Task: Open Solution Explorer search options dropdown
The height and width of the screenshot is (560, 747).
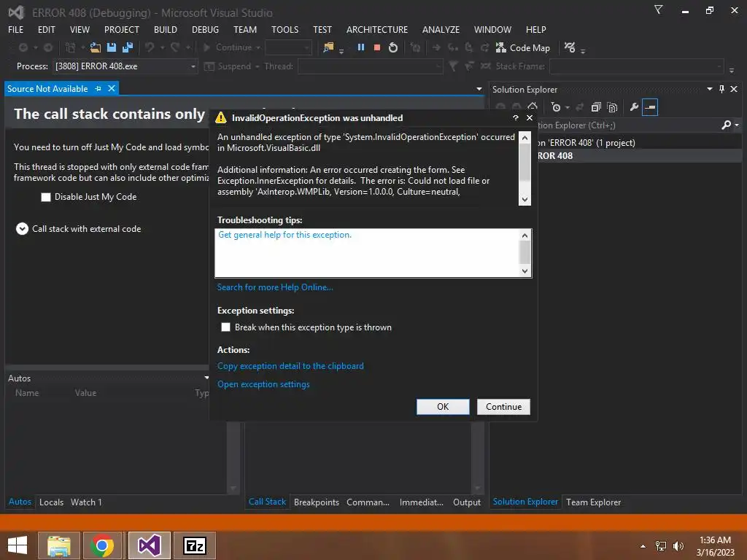Action: 737,125
